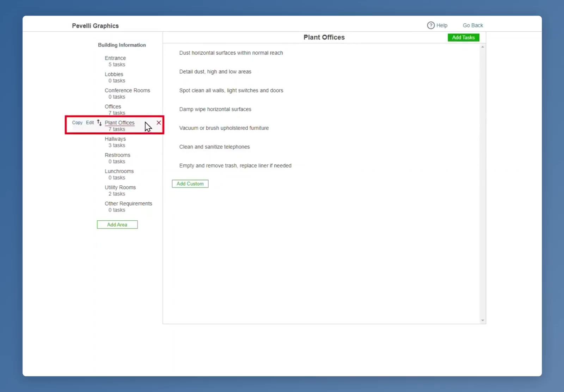Click the '2 tasks' count under Utility Rooms
564x392 pixels.
coord(117,194)
